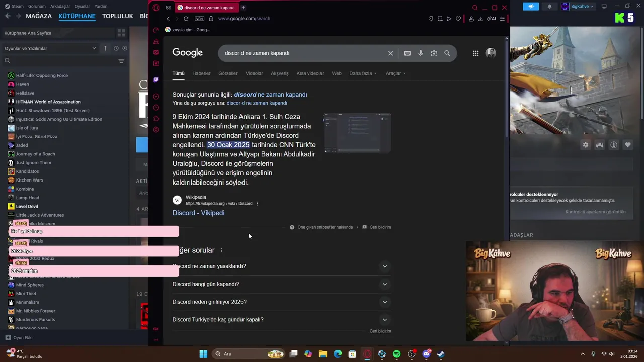Image resolution: width=644 pixels, height=362 pixels.
Task: Open the GX Corner gamepad icon
Action: pyautogui.click(x=168, y=8)
